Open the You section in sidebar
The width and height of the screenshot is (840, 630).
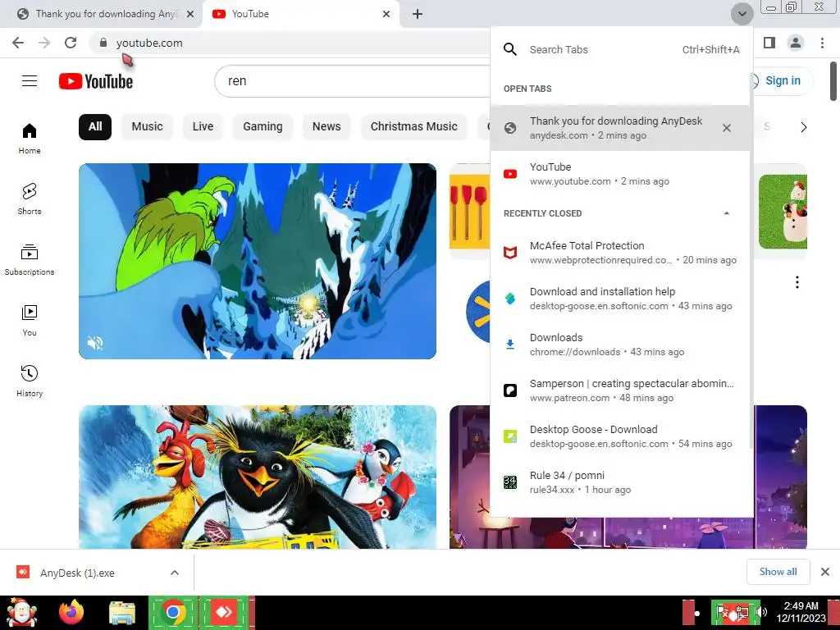(30, 321)
